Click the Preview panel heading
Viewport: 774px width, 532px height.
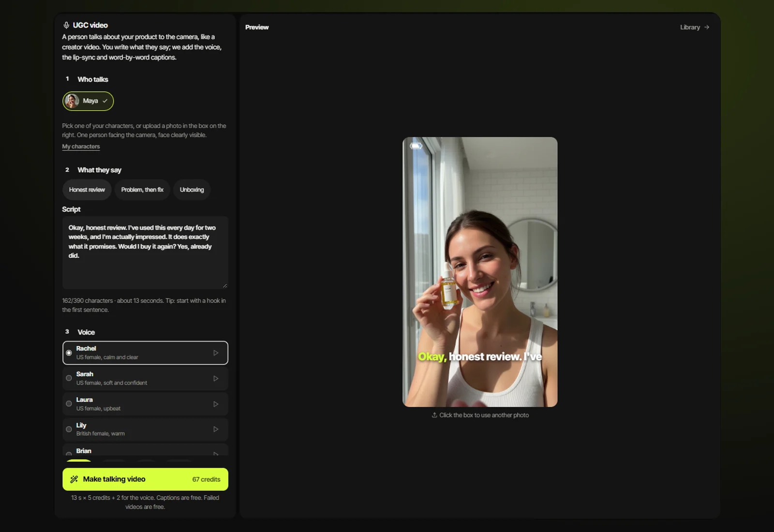(257, 27)
